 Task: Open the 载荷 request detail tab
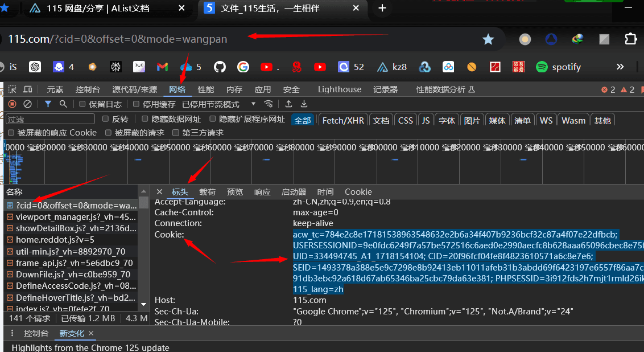[207, 192]
